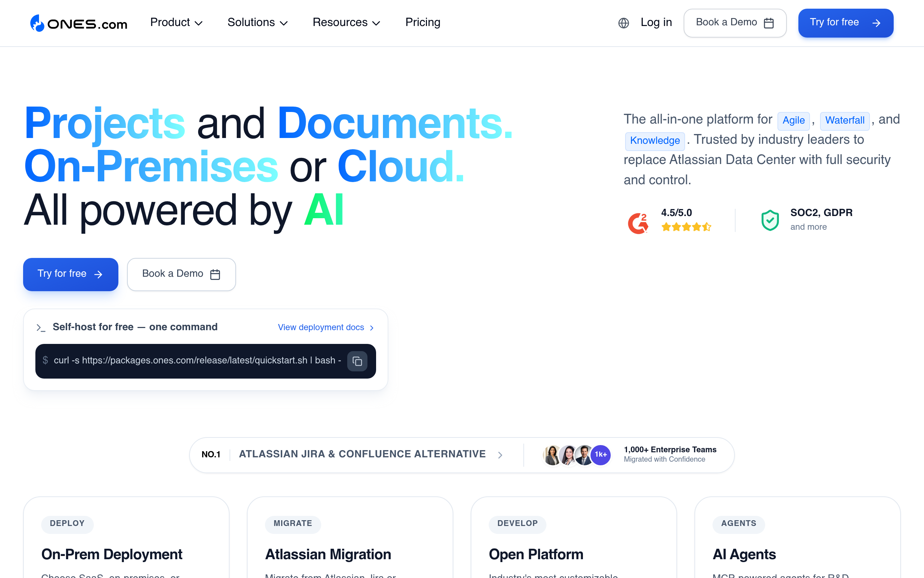Viewport: 924px width, 578px height.
Task: Click Try for free in header
Action: (845, 23)
